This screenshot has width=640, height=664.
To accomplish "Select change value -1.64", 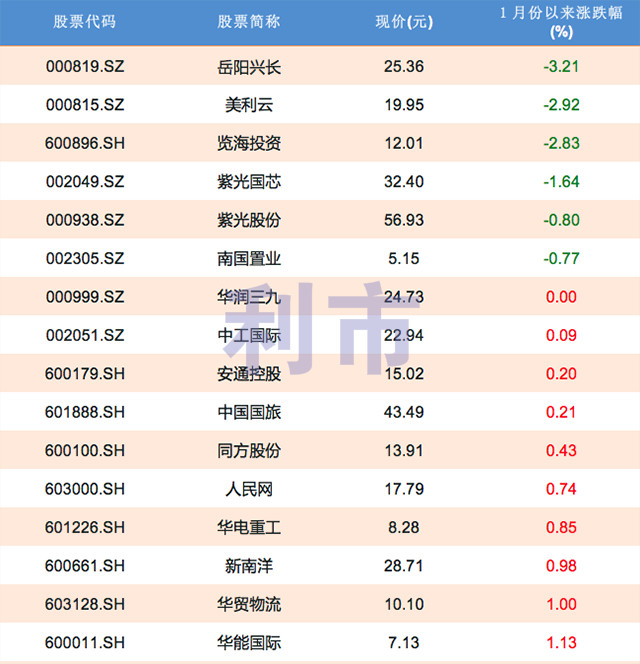I will pos(561,182).
